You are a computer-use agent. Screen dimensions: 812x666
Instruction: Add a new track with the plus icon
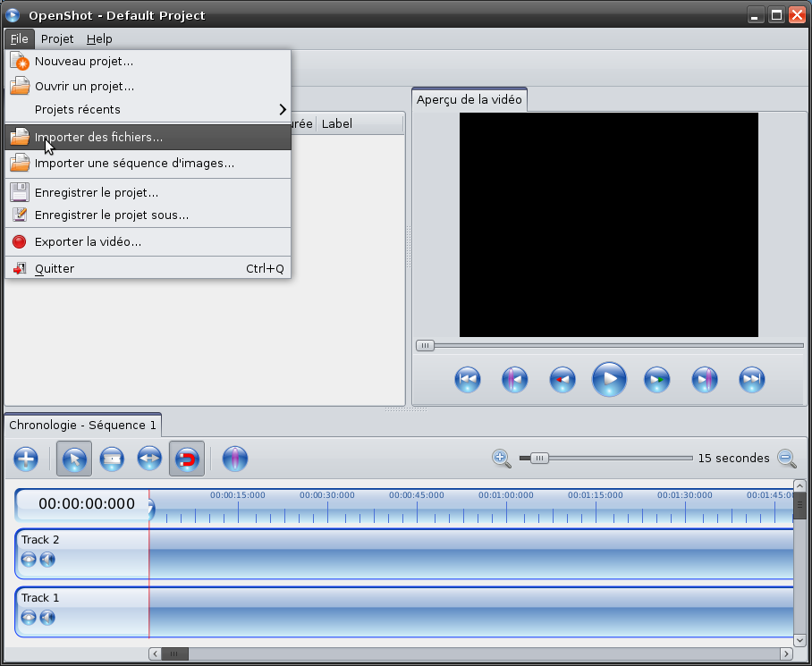[26, 459]
